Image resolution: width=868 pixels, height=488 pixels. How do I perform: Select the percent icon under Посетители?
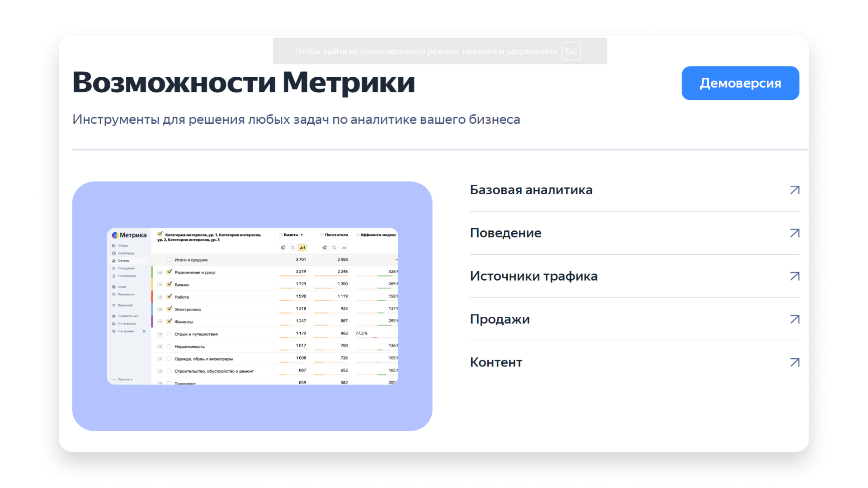[334, 248]
